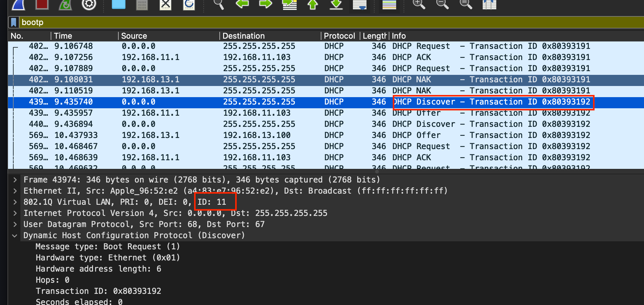Image resolution: width=644 pixels, height=305 pixels.
Task: Zoom in on packet text
Action: pyautogui.click(x=419, y=4)
